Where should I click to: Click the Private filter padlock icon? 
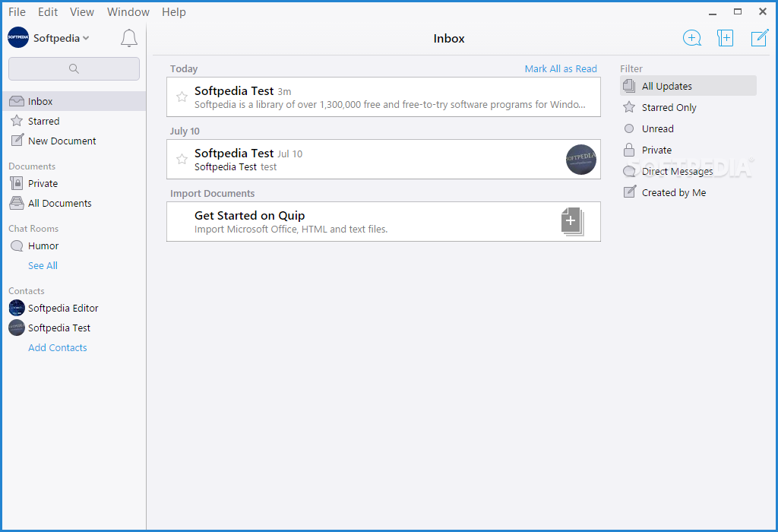pyautogui.click(x=629, y=150)
